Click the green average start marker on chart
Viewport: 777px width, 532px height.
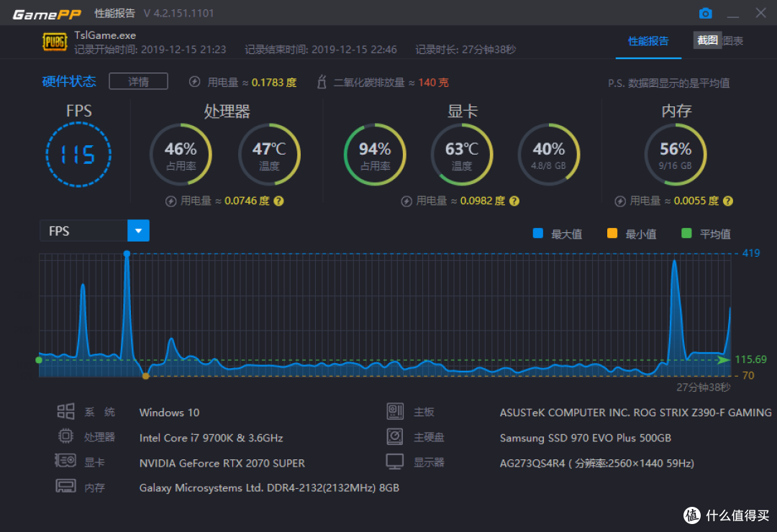click(x=39, y=360)
